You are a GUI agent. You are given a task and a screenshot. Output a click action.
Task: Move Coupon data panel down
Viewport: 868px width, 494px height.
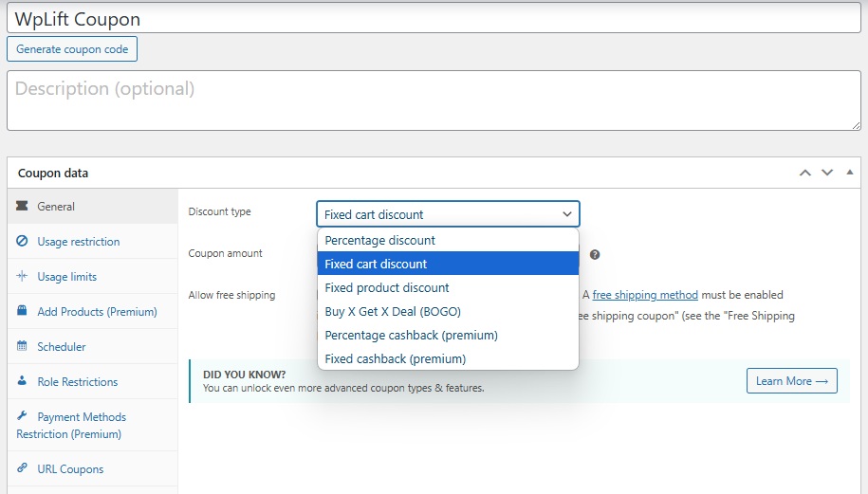(x=827, y=173)
